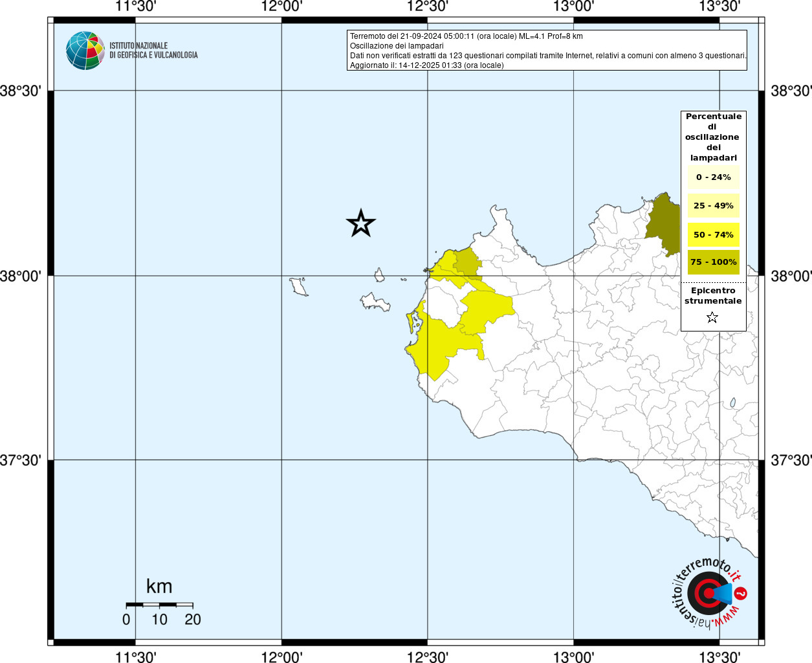812x663 pixels.
Task: Click the 'Terremoto del 21-09-2024' header line
Action: pos(466,36)
